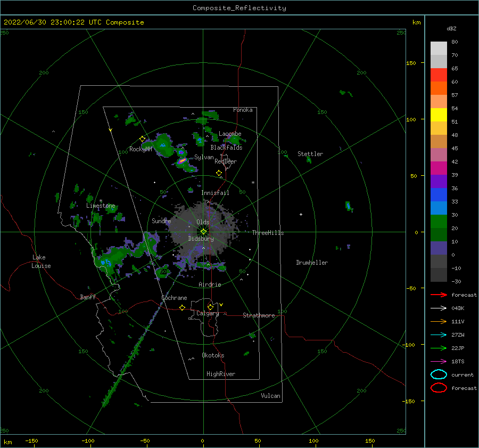Image resolution: width=479 pixels, height=448 pixels.
Task: Click the ThreeHills label
Action: (x=268, y=233)
